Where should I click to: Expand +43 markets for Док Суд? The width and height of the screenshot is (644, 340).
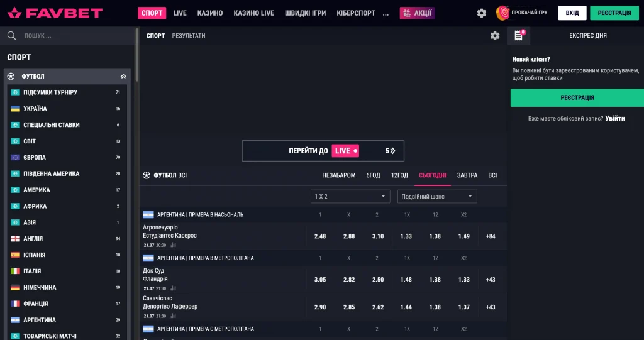pyautogui.click(x=491, y=280)
